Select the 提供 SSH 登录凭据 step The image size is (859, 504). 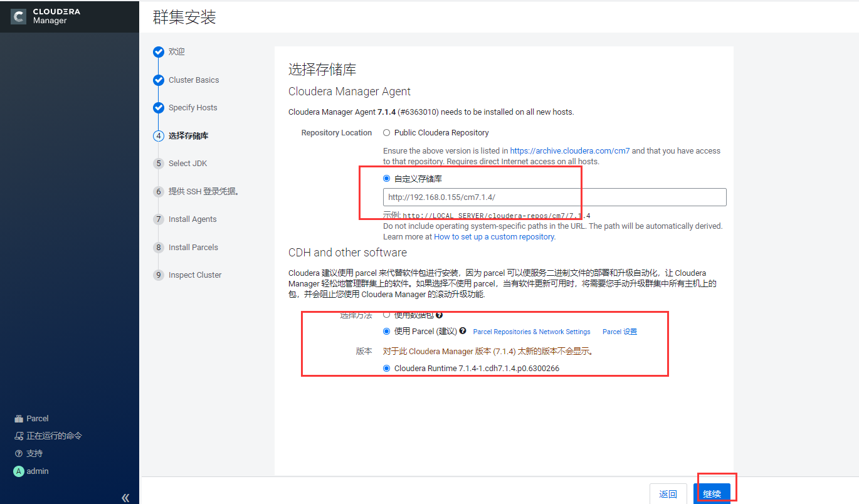pos(204,191)
